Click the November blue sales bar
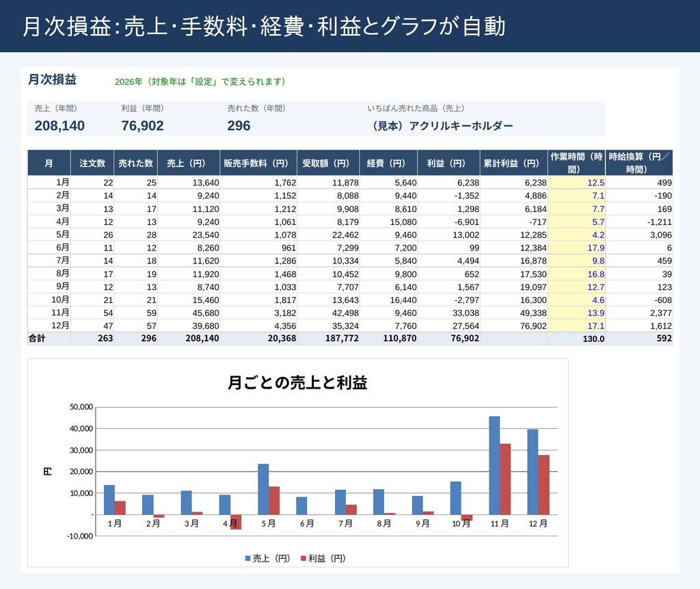 [x=494, y=465]
